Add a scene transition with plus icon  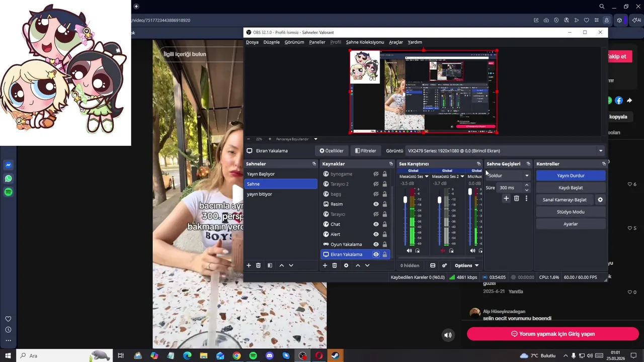pyautogui.click(x=506, y=199)
